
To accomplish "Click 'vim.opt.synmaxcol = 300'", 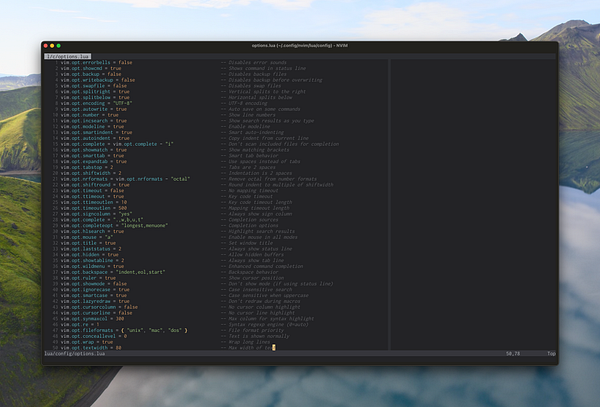I will (x=92, y=319).
